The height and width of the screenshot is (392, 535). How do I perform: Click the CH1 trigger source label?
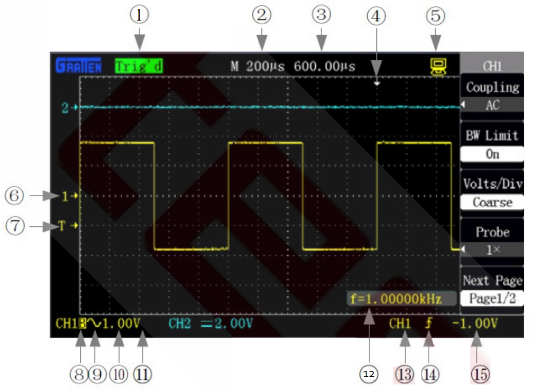pyautogui.click(x=400, y=324)
